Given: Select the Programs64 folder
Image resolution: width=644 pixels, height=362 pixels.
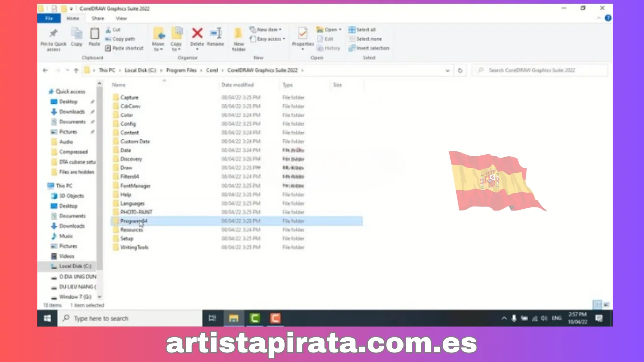Looking at the screenshot, I should pyautogui.click(x=236, y=221).
